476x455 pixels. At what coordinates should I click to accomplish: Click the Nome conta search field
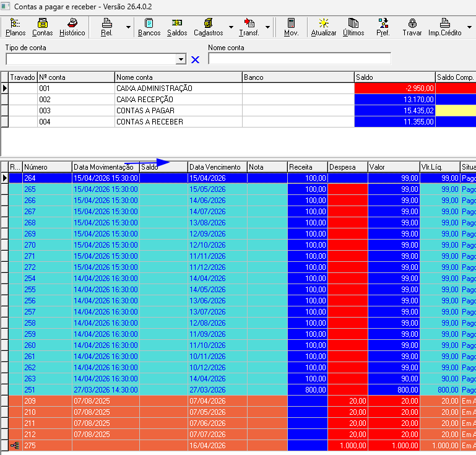pyautogui.click(x=300, y=59)
